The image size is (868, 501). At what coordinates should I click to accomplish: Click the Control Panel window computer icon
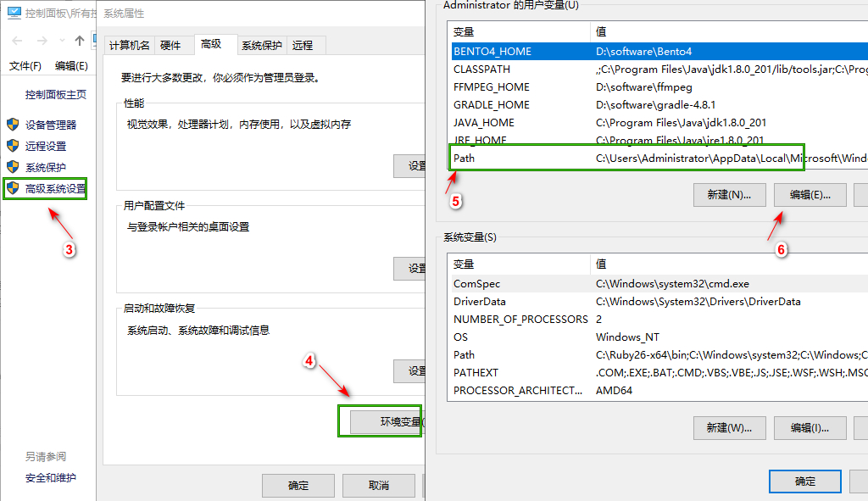point(14,12)
